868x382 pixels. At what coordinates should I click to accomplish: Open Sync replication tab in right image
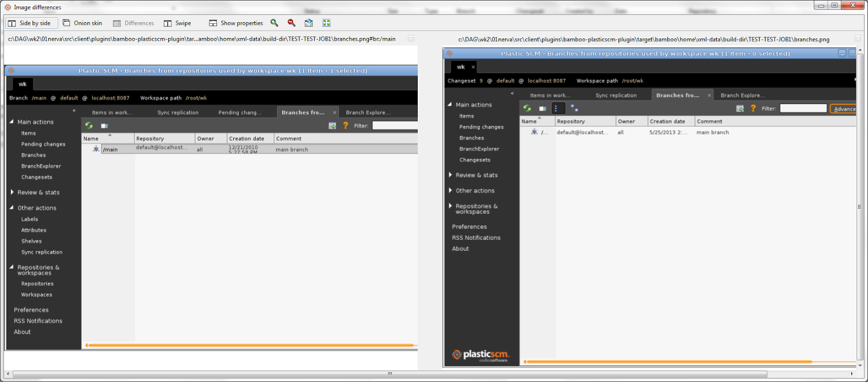616,95
